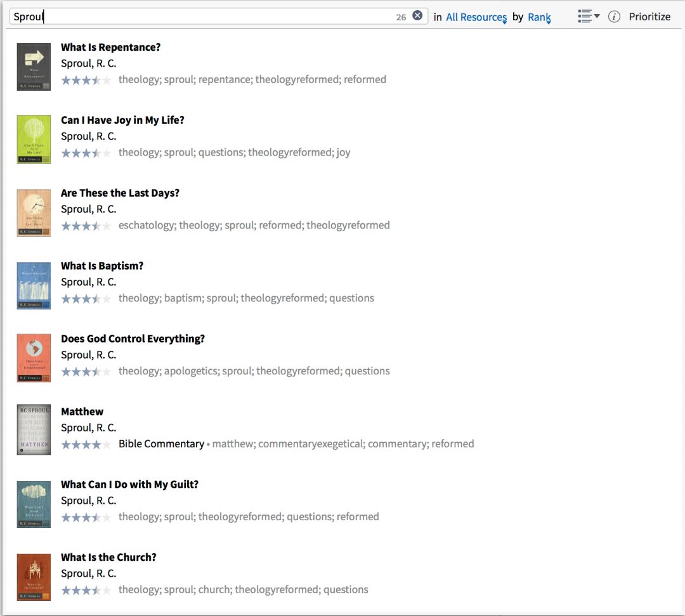Click the 26 results count
The width and height of the screenshot is (685, 616).
coord(401,17)
